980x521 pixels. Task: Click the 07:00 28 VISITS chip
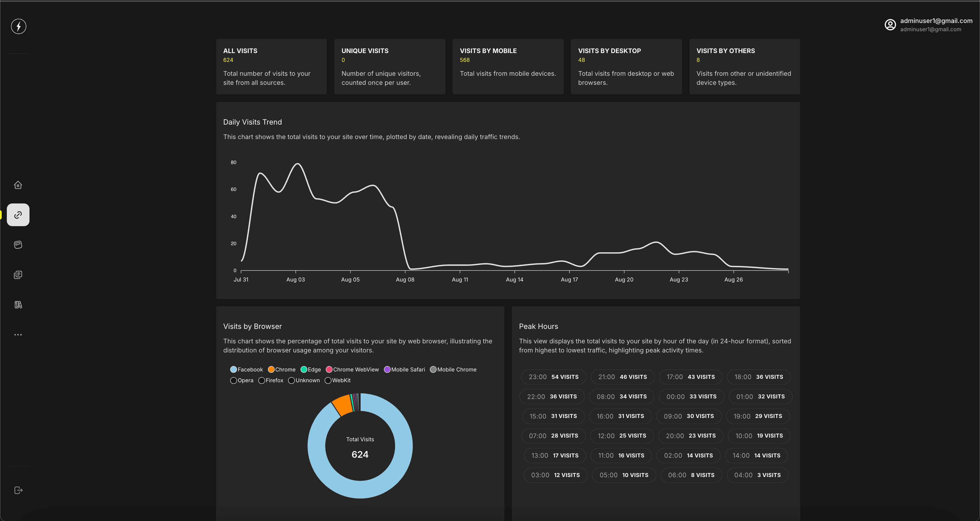pyautogui.click(x=553, y=436)
